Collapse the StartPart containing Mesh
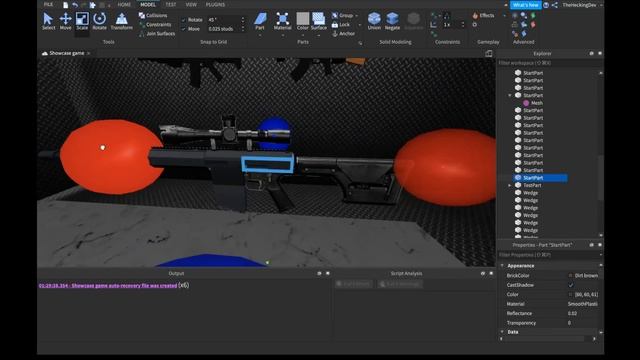This screenshot has width=640, height=360. [x=510, y=96]
